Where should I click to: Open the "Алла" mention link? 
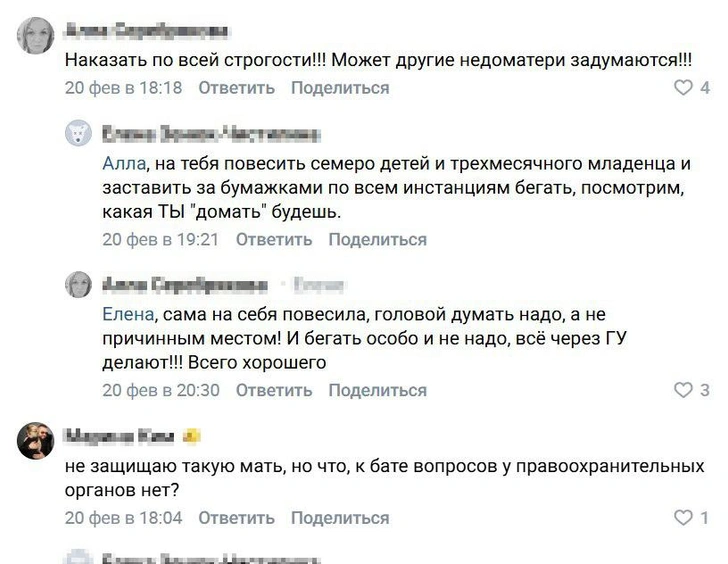click(x=124, y=164)
